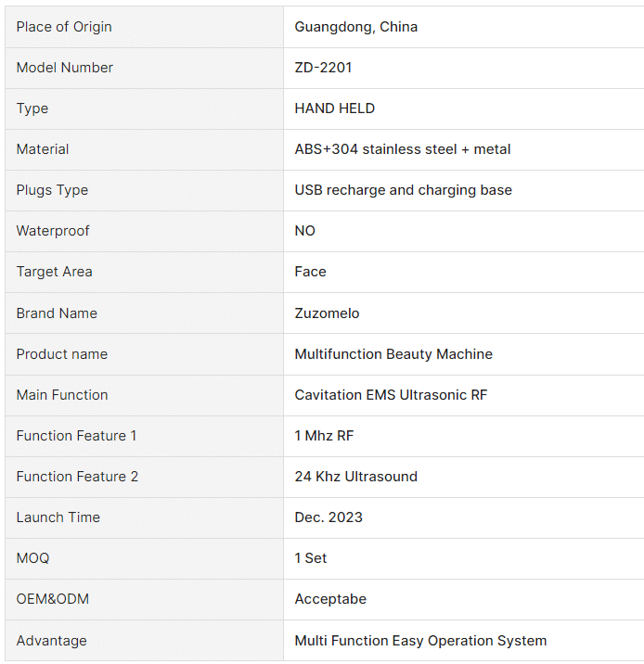Select ABS+304 stainless steel + metal text
Screen dimensions: 644x664
click(403, 149)
